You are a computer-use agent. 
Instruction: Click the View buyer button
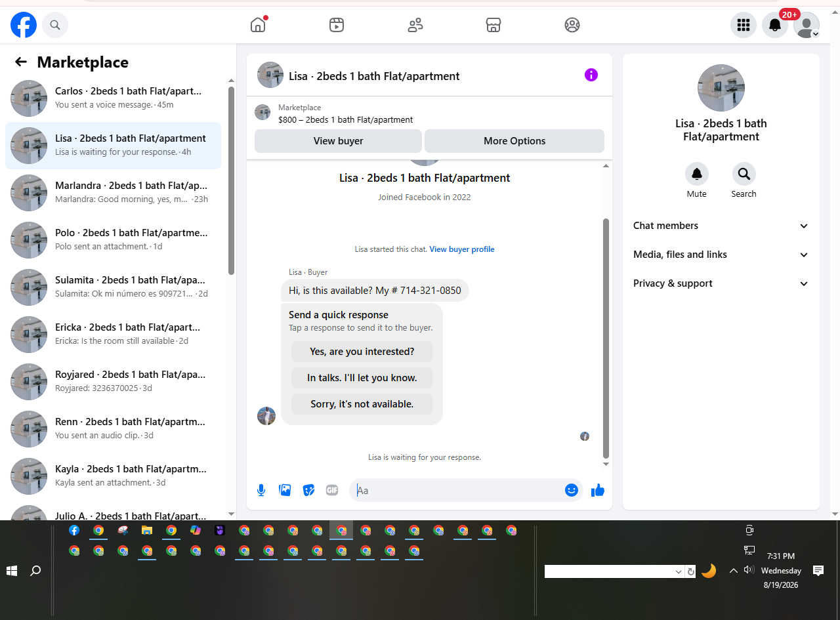coord(338,141)
